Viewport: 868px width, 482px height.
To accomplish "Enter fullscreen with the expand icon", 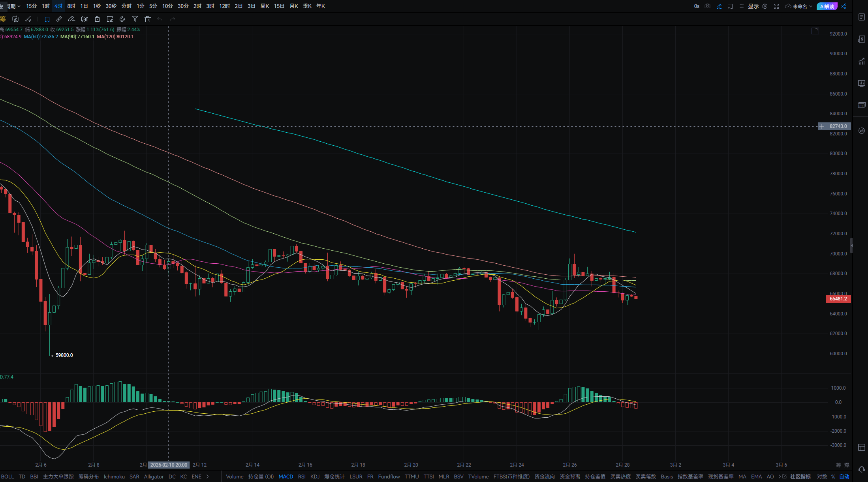I will point(776,6).
